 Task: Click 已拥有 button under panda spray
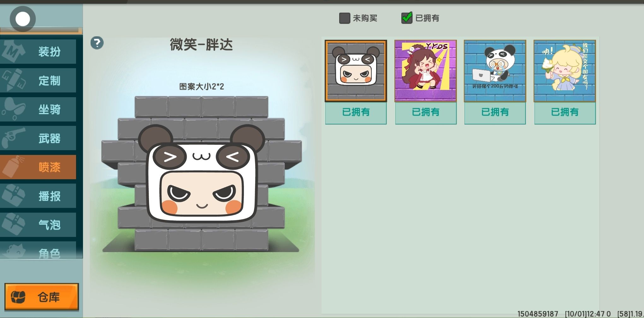point(356,112)
